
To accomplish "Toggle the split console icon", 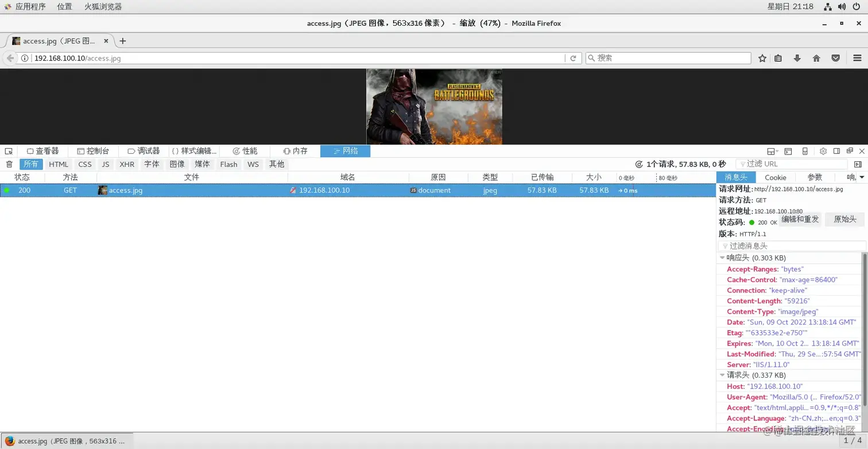I will pyautogui.click(x=788, y=151).
